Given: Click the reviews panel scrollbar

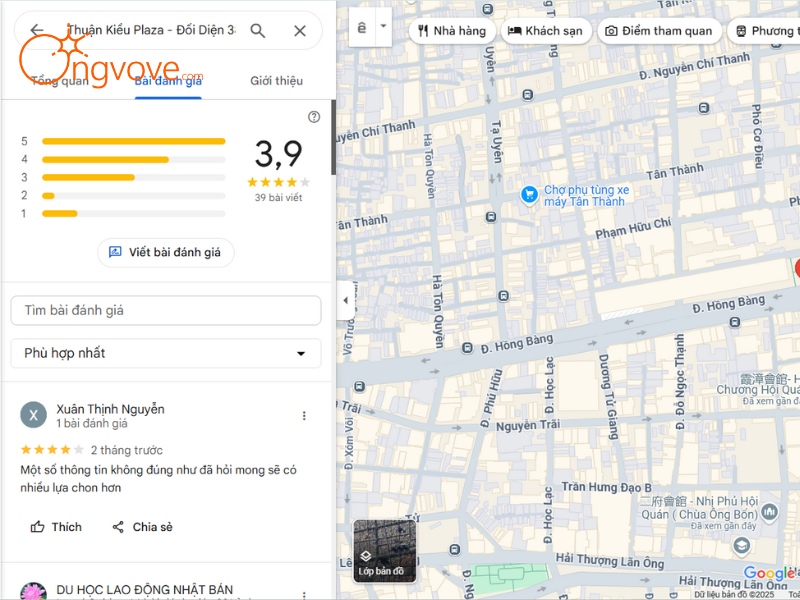Looking at the screenshot, I should coord(333,138).
